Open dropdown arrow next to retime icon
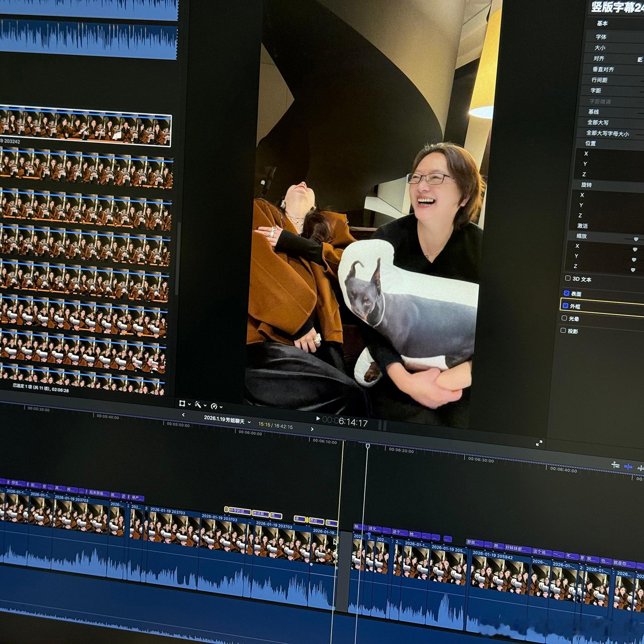Screen dimensions: 644x644 (x=221, y=407)
